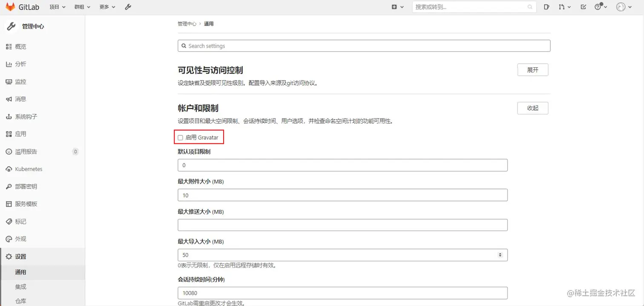Click the 最大附件大小 input field
The image size is (644, 306).
coord(342,195)
